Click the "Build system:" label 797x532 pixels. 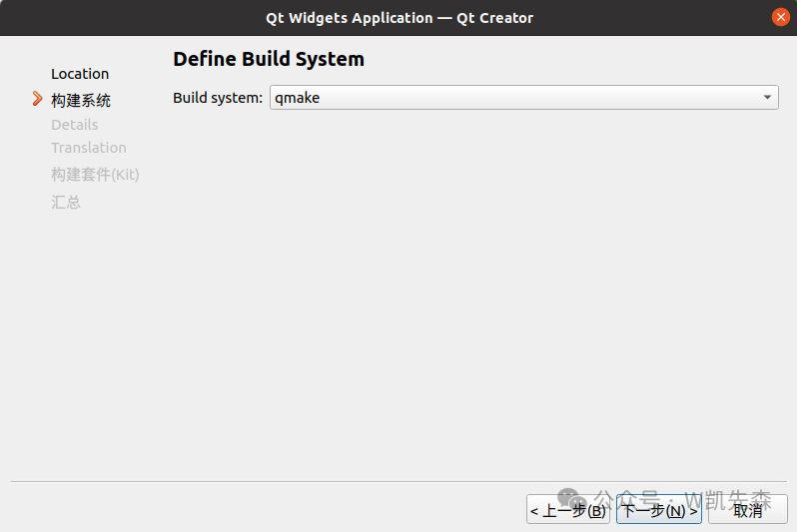pyautogui.click(x=218, y=98)
